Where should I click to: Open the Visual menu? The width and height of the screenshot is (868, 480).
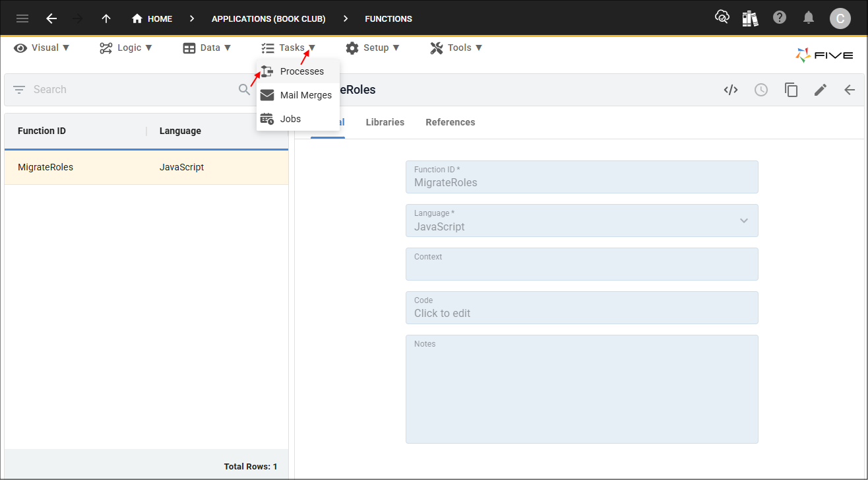pyautogui.click(x=42, y=48)
